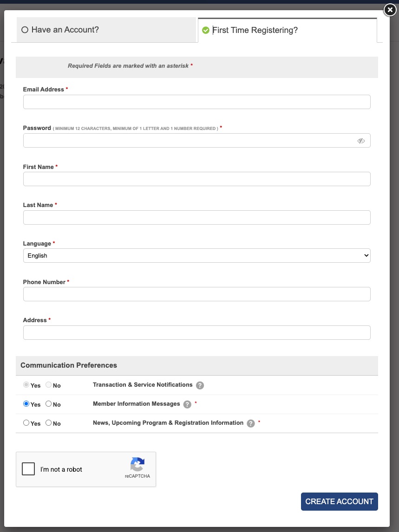The height and width of the screenshot is (532, 399).
Task: Select No for News, Upcoming Program info
Action: tap(49, 423)
